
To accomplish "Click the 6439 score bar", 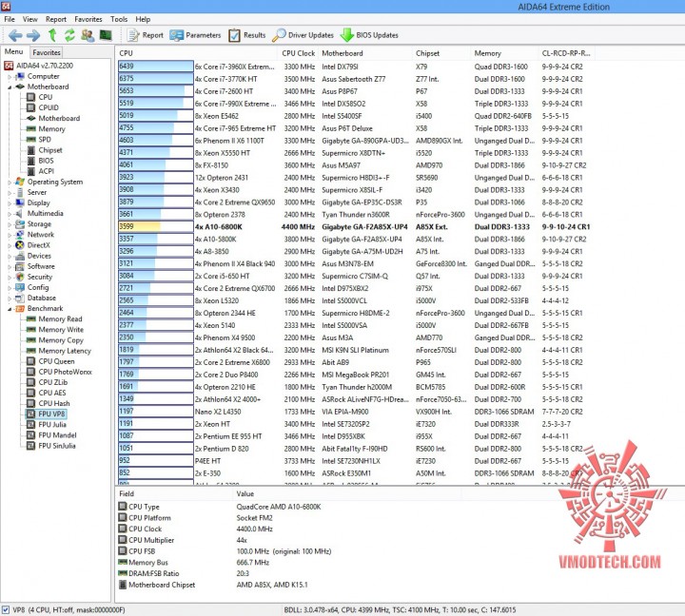I will click(155, 67).
